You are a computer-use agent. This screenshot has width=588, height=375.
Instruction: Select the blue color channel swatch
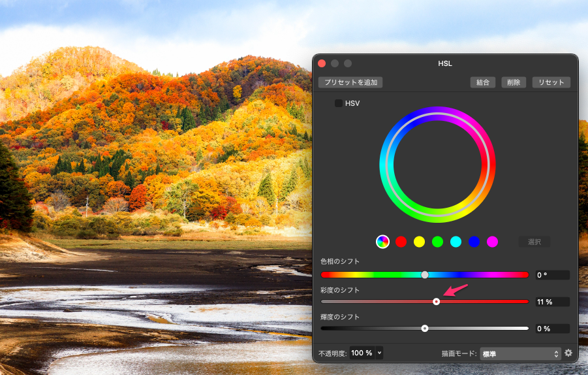[474, 242]
